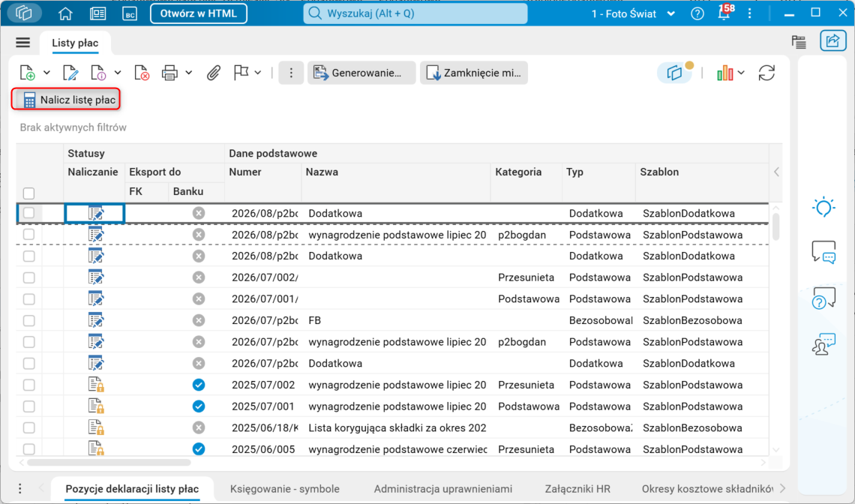Open the notifications bell icon
This screenshot has width=855, height=504.
click(724, 13)
